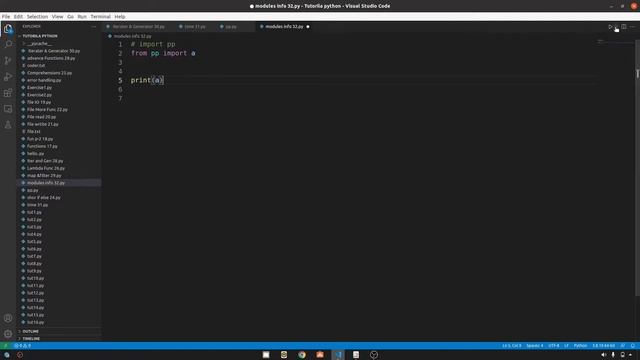Open advance Functions 28.py file

pyautogui.click(x=51, y=58)
